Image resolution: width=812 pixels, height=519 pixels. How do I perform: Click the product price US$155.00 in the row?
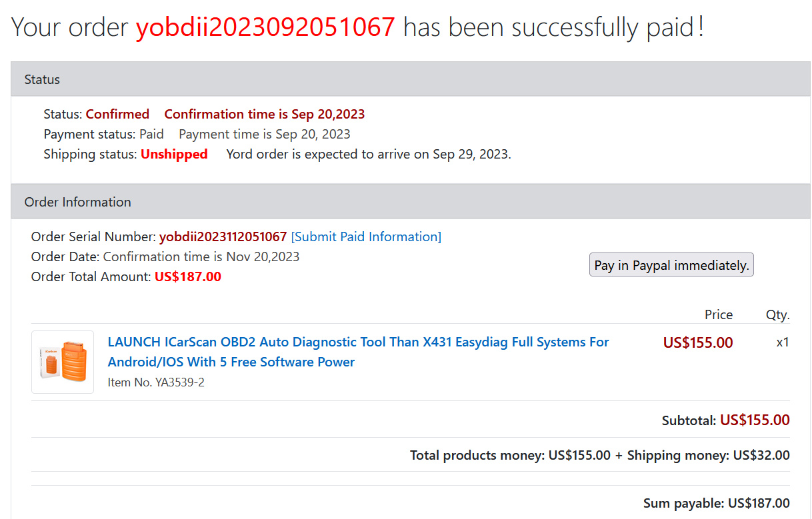698,342
